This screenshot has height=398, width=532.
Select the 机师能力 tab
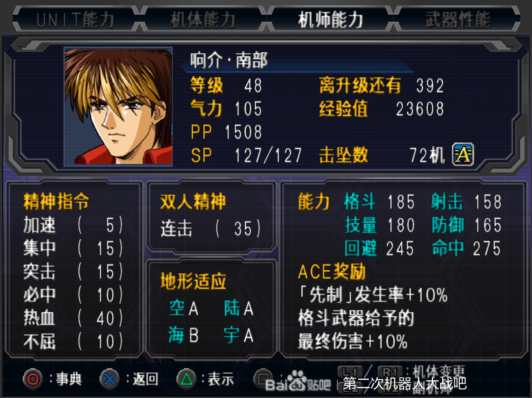(x=330, y=19)
